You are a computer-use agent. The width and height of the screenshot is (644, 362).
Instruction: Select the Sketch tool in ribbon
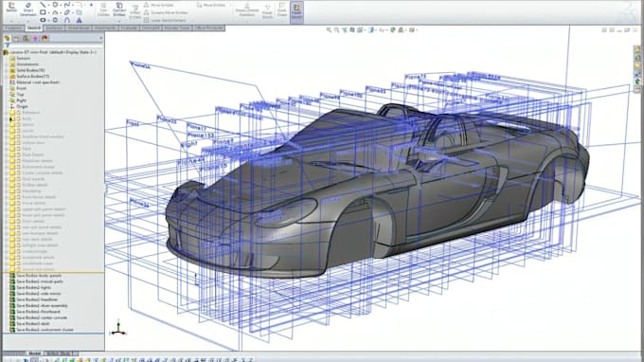(11, 7)
